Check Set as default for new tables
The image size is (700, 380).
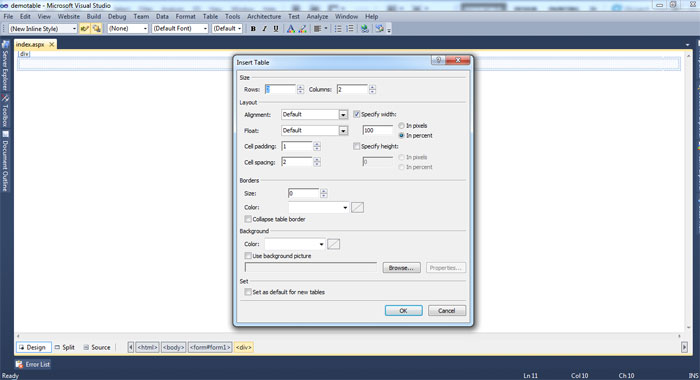tap(248, 292)
